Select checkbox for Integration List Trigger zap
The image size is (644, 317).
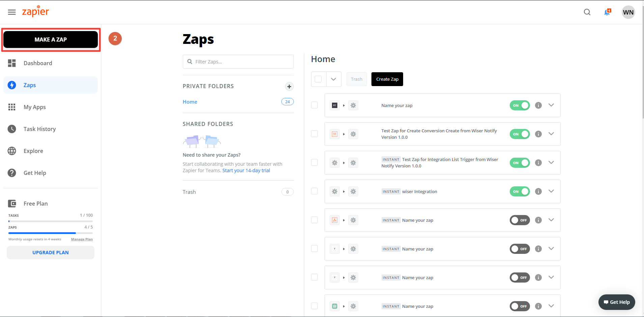tap(314, 162)
